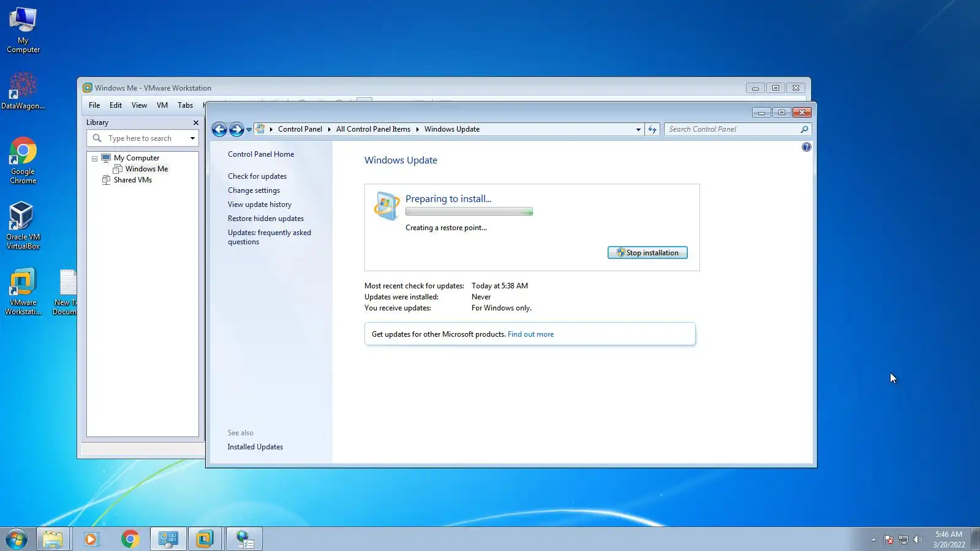This screenshot has width=980, height=551.
Task: Go forward in the Control Panel window
Action: [x=236, y=129]
